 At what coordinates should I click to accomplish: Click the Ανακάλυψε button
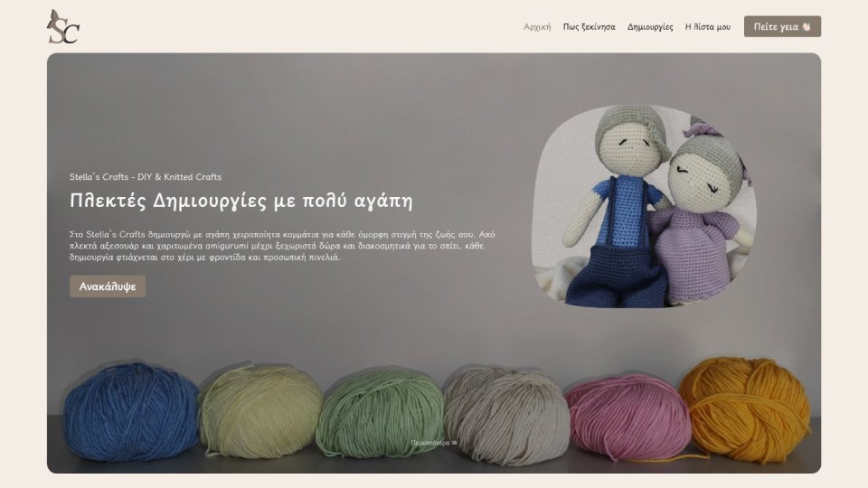[108, 286]
